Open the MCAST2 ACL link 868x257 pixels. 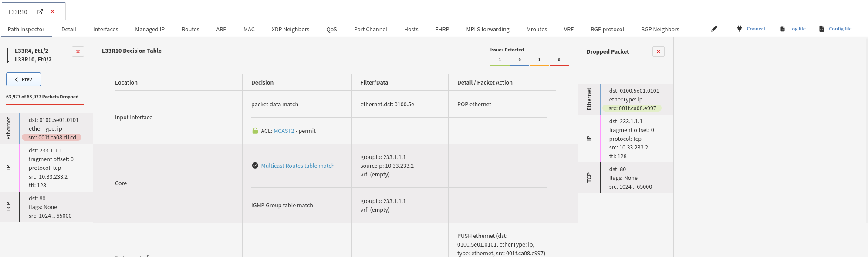tap(284, 131)
